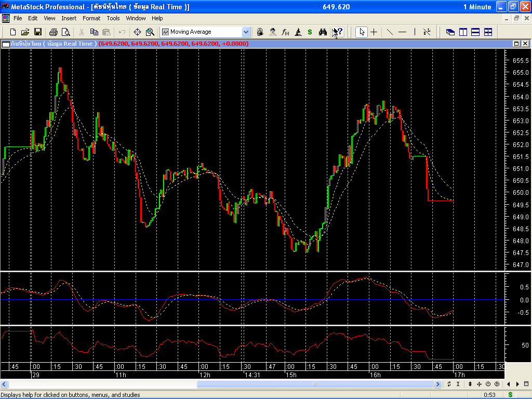Image resolution: width=532 pixels, height=399 pixels.
Task: Select the horizontal line tool
Action: (x=403, y=32)
